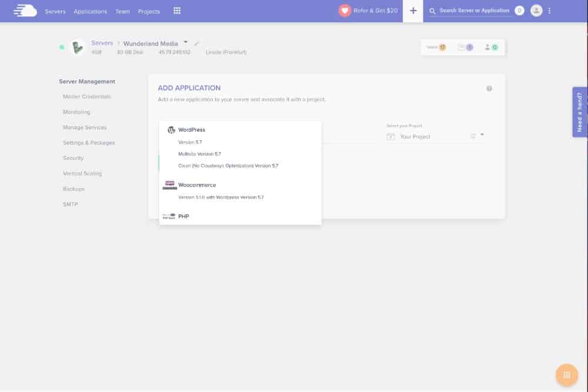The image size is (588, 392).
Task: Select the Your Project field
Action: coord(435,137)
